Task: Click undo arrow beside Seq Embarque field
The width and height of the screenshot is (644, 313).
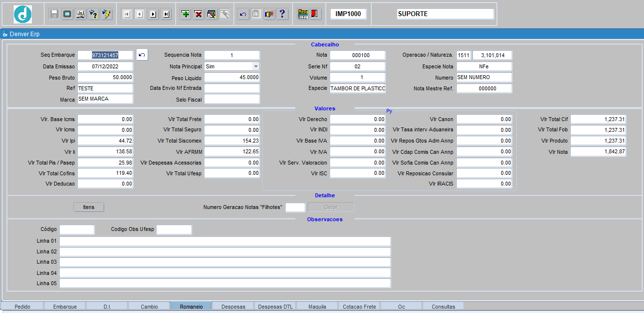Action: (142, 55)
